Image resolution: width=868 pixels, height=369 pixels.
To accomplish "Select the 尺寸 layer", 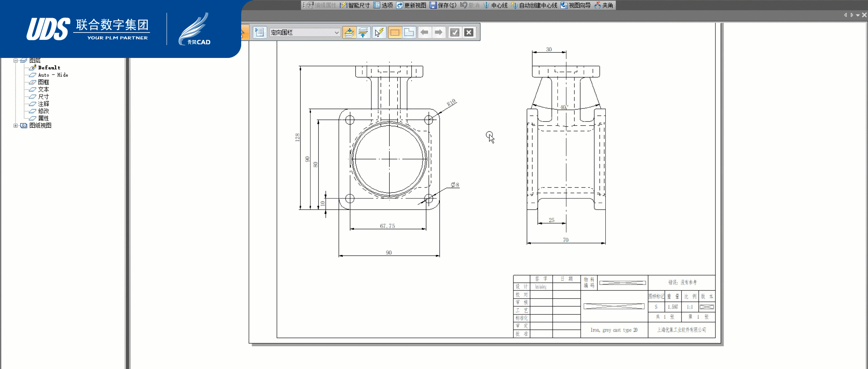I will click(x=44, y=97).
